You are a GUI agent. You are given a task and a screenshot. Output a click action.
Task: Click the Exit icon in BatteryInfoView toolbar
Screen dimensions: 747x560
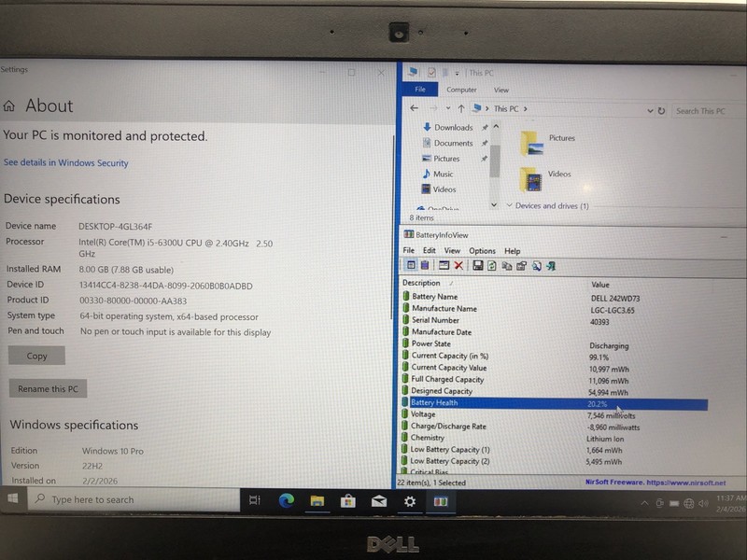click(x=551, y=266)
